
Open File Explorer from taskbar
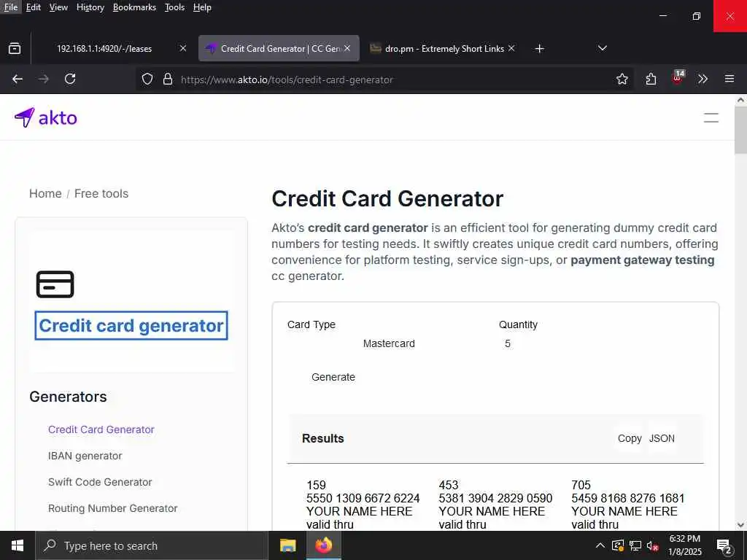click(287, 545)
